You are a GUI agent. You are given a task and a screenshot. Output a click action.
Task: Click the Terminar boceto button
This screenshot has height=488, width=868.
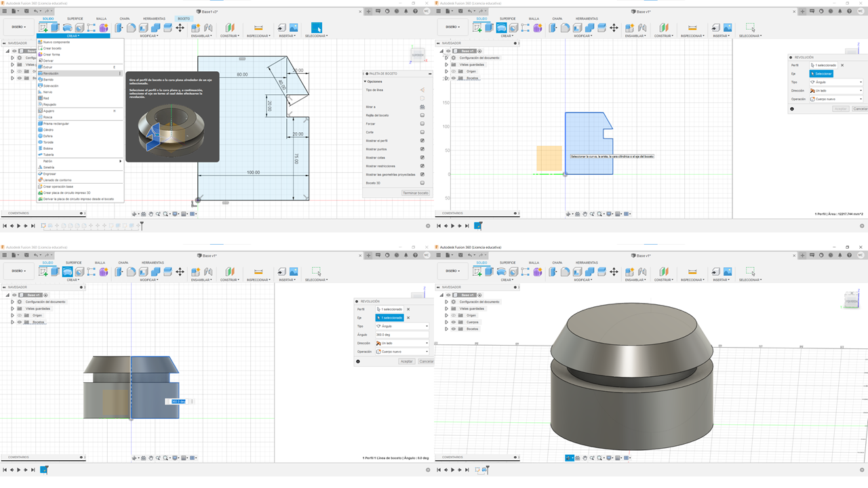[x=416, y=193]
